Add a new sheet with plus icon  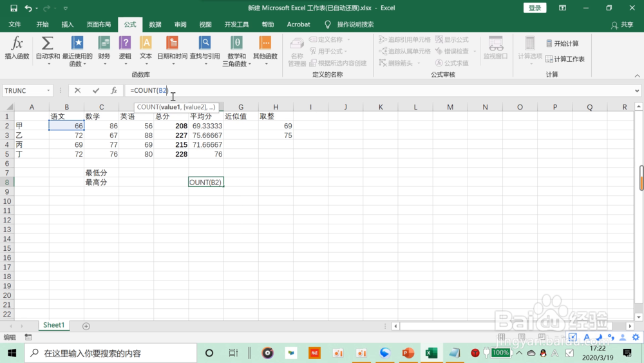(86, 326)
